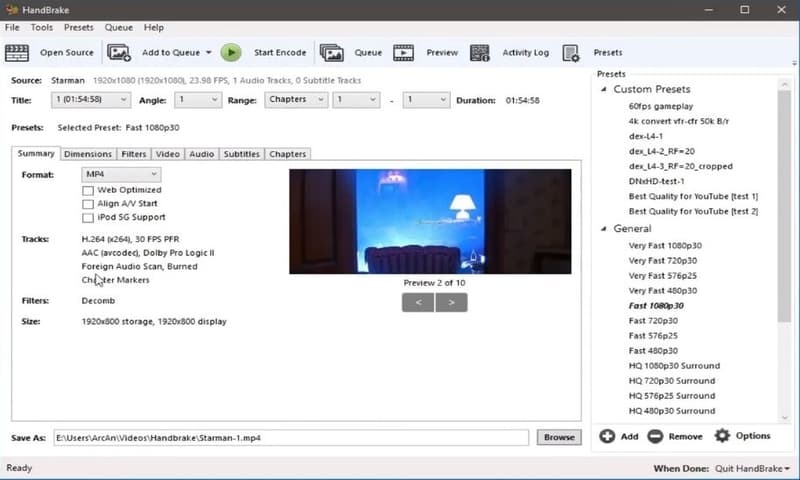Image resolution: width=800 pixels, height=480 pixels.
Task: Open the Format MP4 dropdown
Action: [121, 174]
